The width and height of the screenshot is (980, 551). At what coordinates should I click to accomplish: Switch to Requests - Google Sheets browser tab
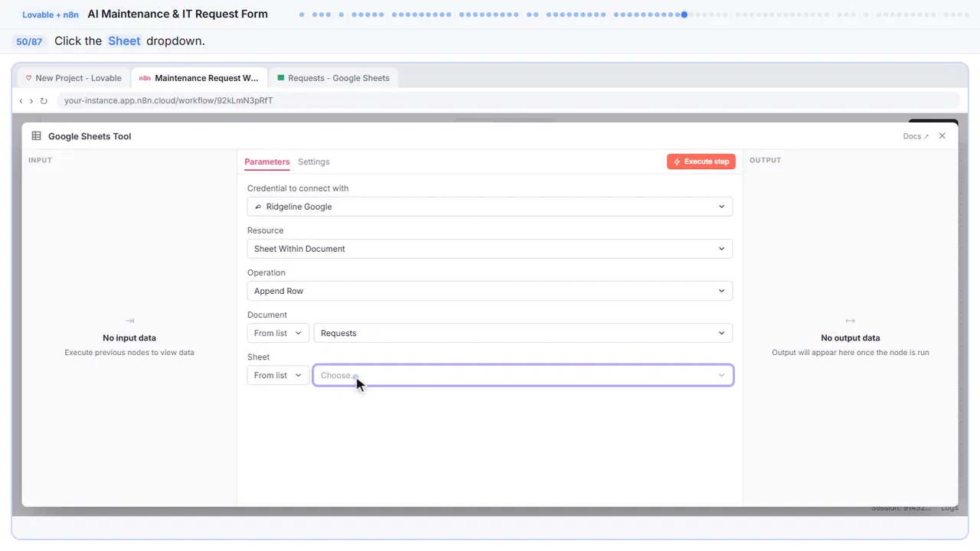pyautogui.click(x=333, y=78)
